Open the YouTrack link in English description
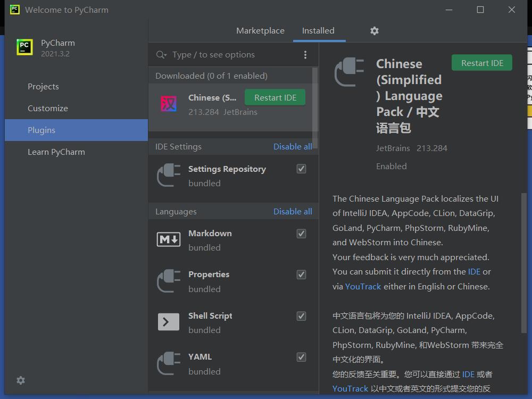The width and height of the screenshot is (532, 399). pos(363,286)
